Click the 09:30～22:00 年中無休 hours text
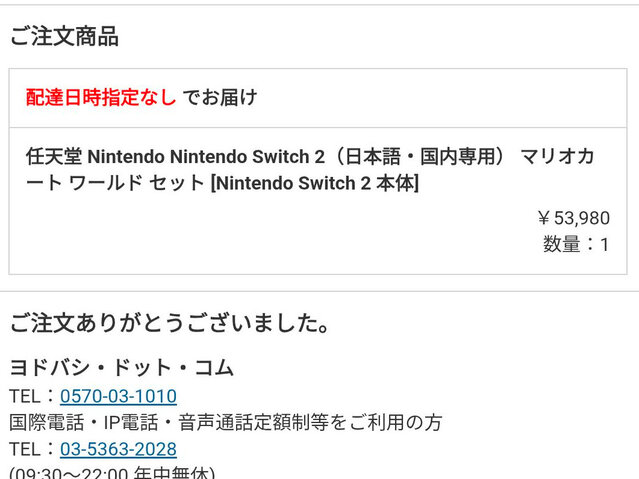639x479 pixels. [112, 473]
